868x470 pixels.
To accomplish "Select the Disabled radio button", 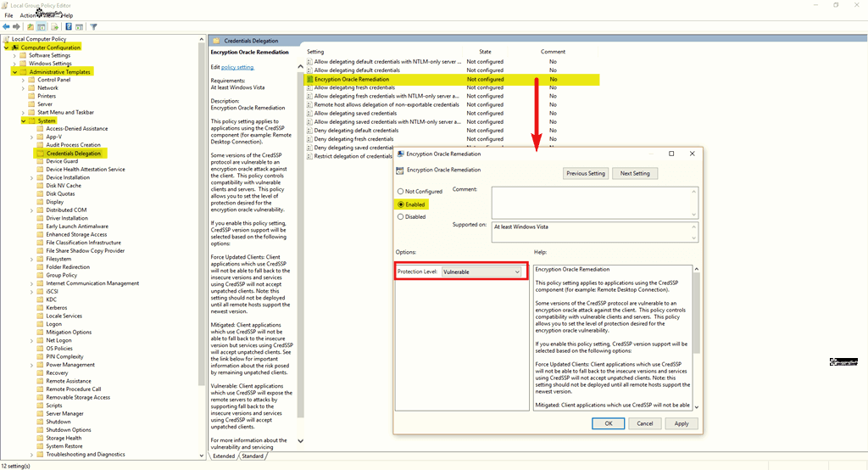I will (x=401, y=216).
